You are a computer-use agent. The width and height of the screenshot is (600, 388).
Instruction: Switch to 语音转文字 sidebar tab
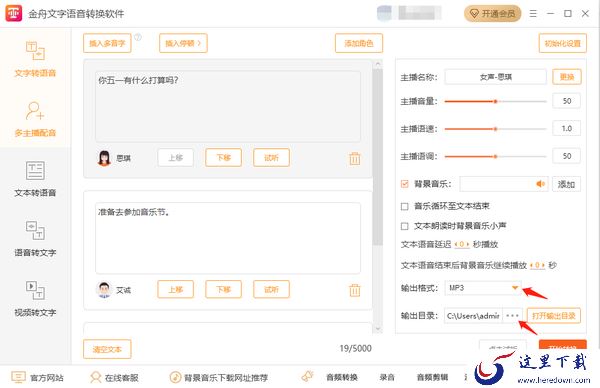click(35, 238)
